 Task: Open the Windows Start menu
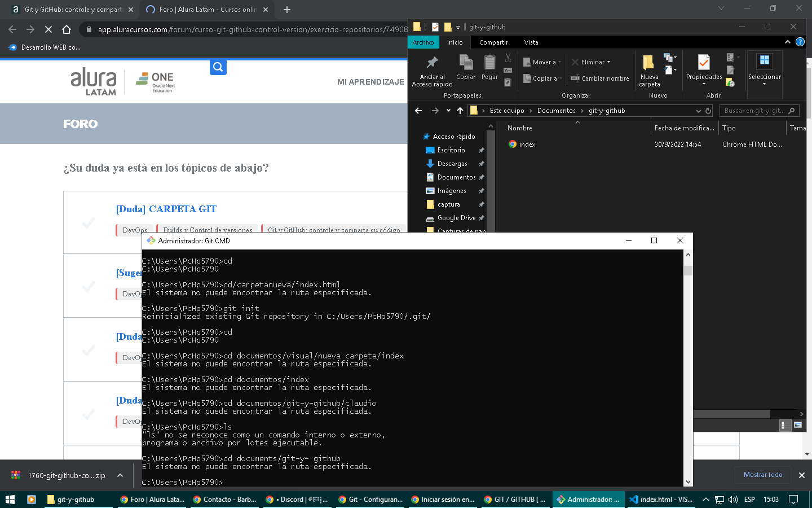point(10,500)
